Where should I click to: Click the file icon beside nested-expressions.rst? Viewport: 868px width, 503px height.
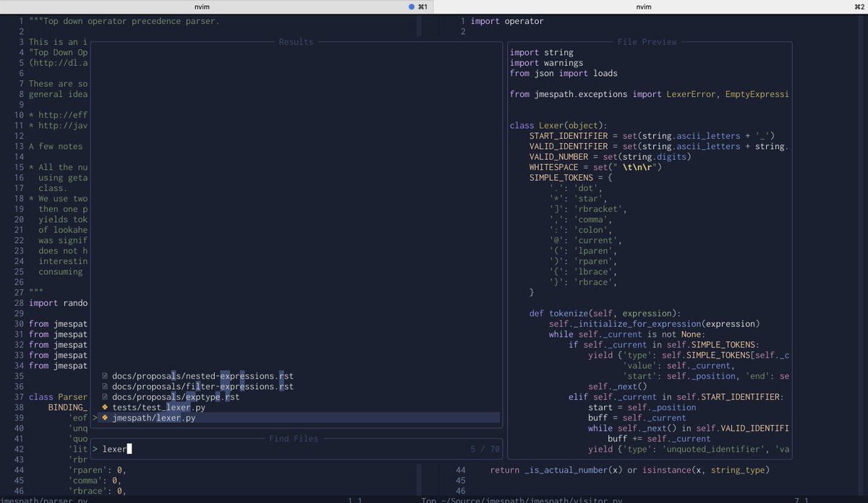pos(105,376)
